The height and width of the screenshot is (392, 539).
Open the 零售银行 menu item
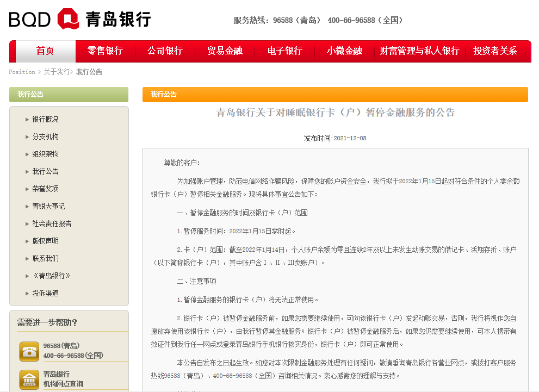point(105,51)
